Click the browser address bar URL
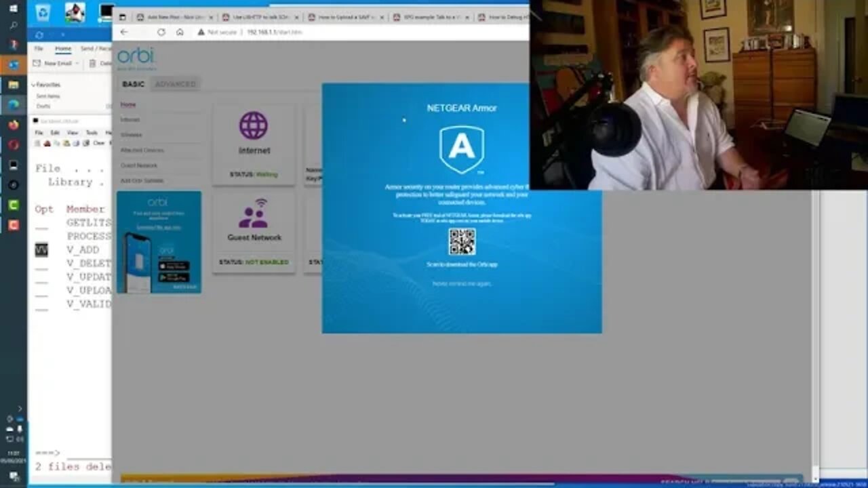This screenshot has width=868, height=488. (x=275, y=32)
